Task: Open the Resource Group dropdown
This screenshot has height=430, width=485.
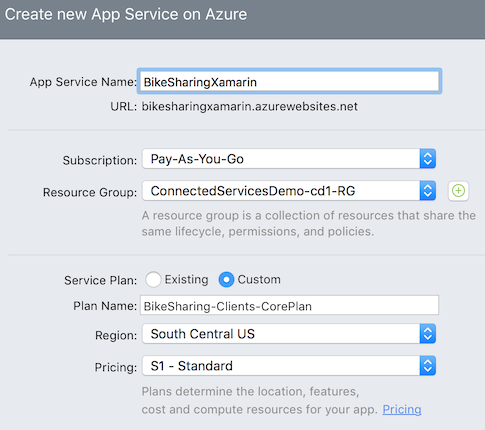Action: [x=289, y=191]
